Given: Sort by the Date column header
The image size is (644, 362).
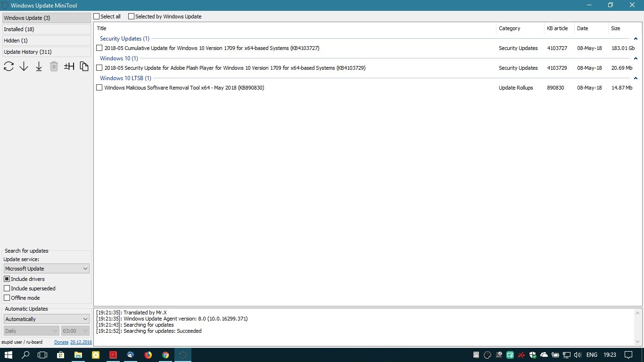Looking at the screenshot, I should (591, 28).
